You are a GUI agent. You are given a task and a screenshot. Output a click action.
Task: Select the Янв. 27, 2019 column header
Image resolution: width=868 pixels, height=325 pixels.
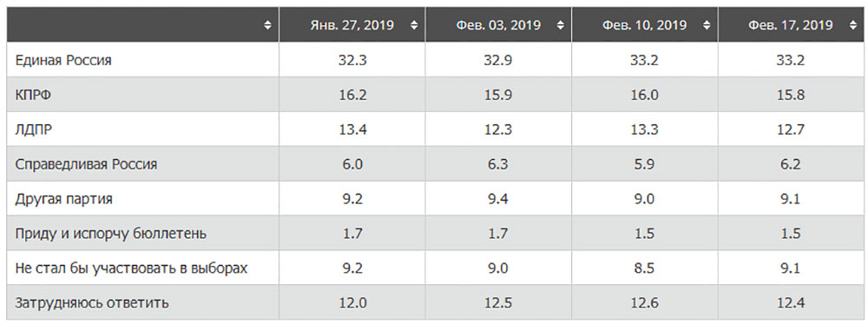[x=352, y=25]
